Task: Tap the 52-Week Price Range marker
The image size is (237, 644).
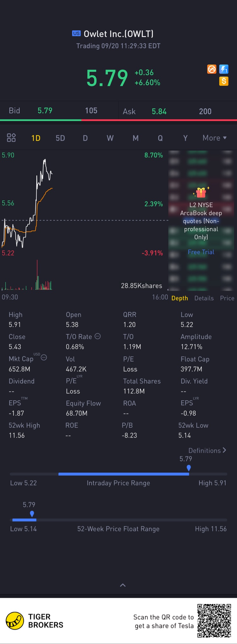Action: 32,514
